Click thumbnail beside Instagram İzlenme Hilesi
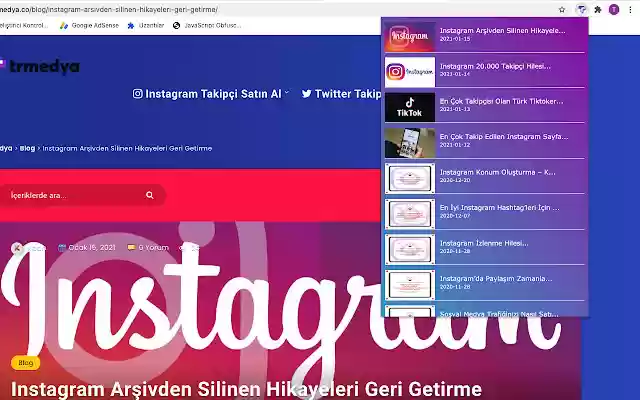Viewport: 640px width, 400px height. pyautogui.click(x=410, y=249)
